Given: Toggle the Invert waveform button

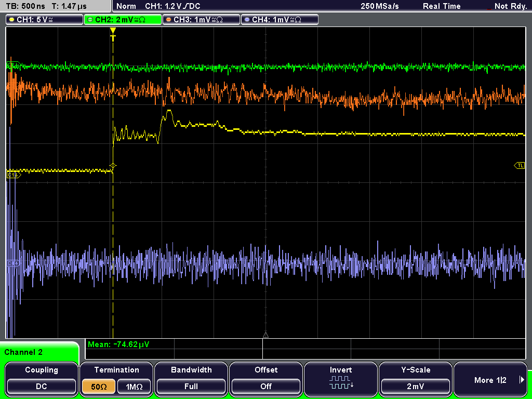Looking at the screenshot, I should pyautogui.click(x=341, y=378).
